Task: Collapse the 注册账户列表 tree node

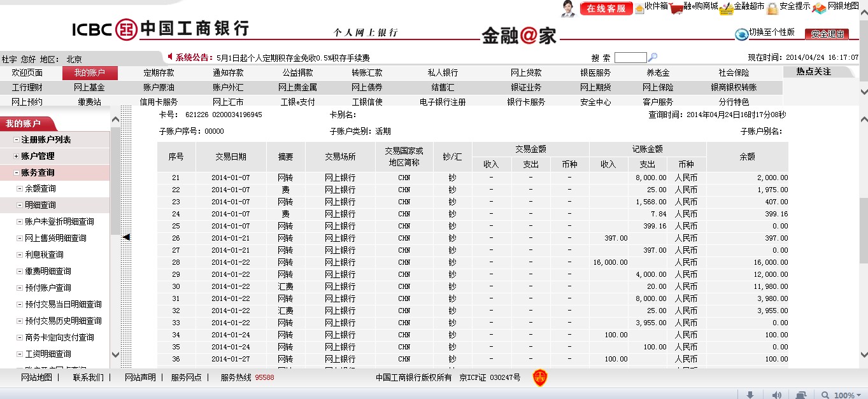Action: [x=17, y=140]
